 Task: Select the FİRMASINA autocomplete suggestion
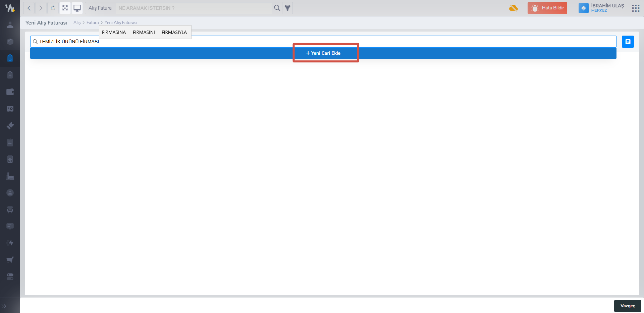(114, 32)
